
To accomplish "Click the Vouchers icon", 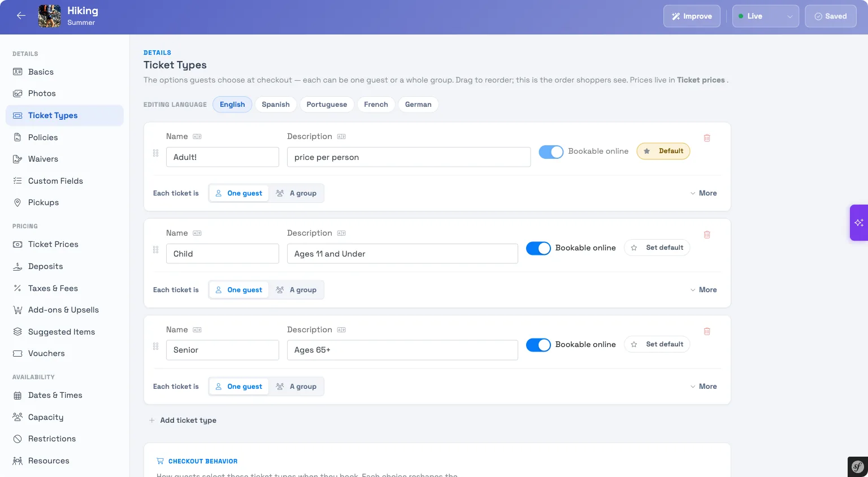I will [x=18, y=353].
